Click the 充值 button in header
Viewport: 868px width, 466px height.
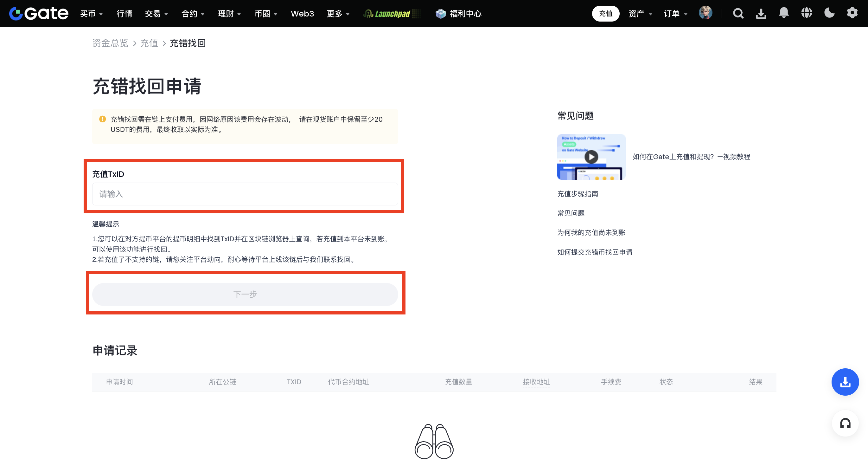[x=605, y=14]
